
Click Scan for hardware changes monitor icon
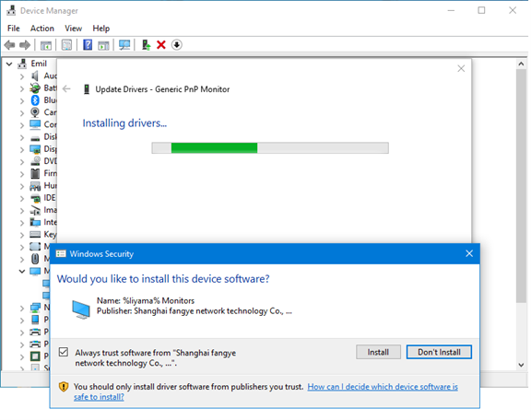point(124,45)
